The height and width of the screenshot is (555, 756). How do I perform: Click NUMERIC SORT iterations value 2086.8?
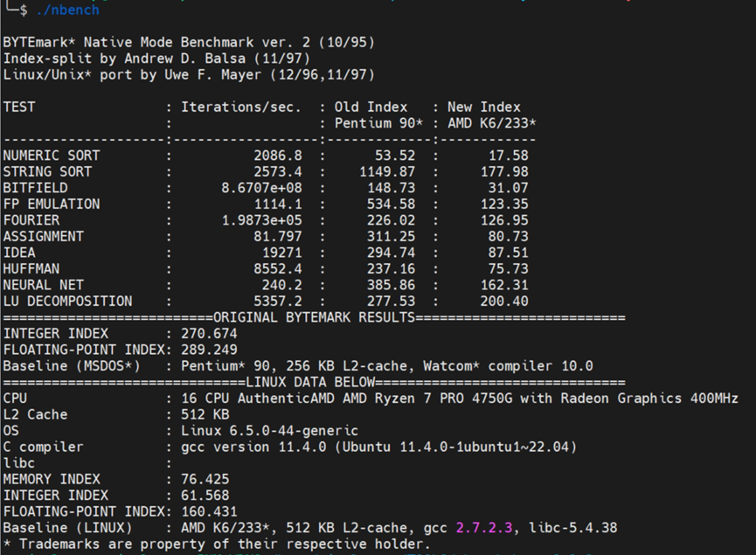tap(278, 156)
